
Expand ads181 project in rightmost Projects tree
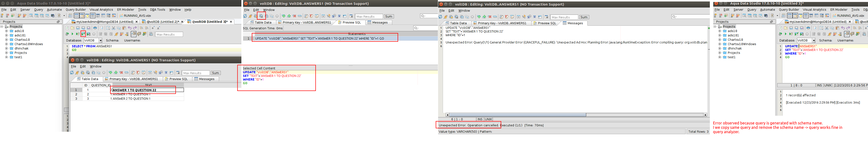click(x=719, y=35)
